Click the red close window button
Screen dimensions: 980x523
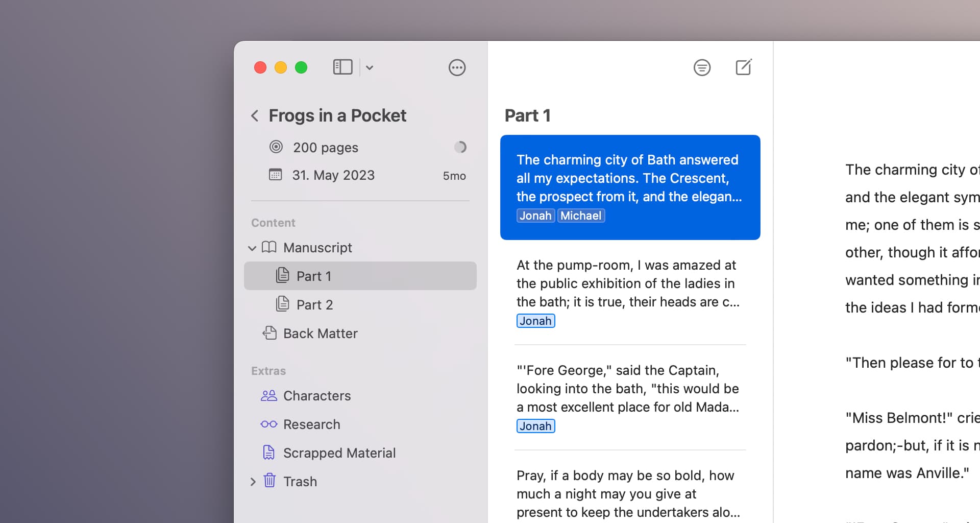(260, 67)
